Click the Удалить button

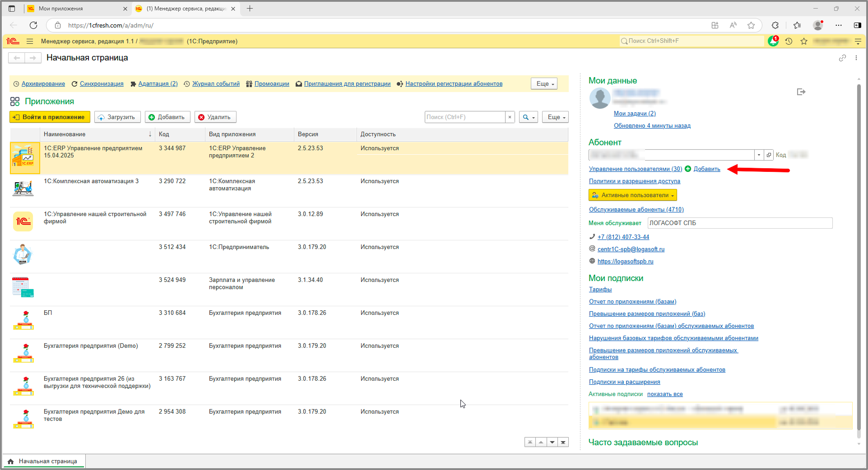215,117
